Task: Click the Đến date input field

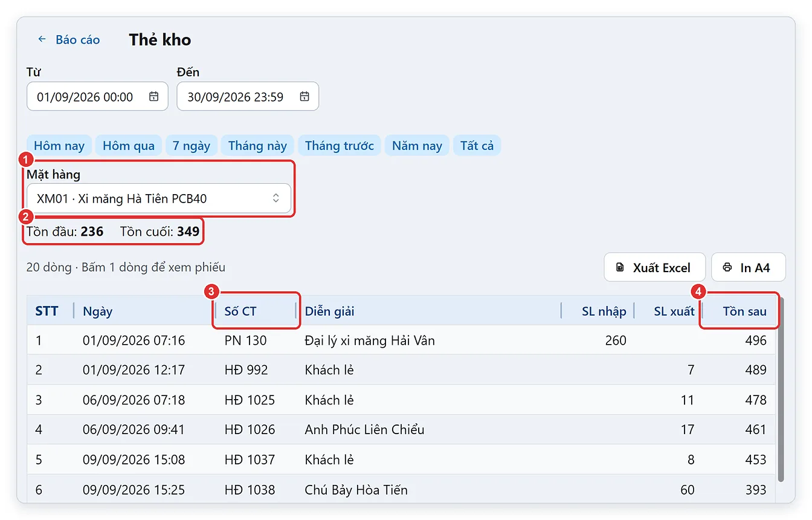Action: (x=248, y=97)
